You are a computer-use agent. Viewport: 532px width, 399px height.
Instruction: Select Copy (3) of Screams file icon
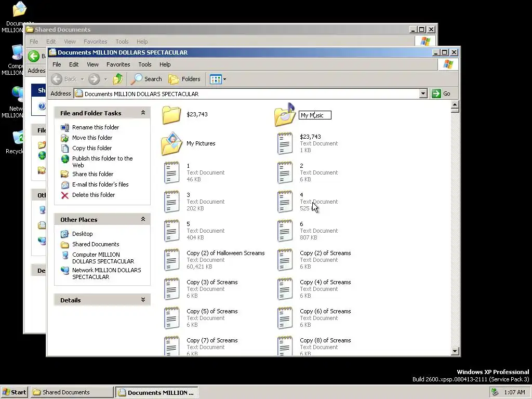(x=171, y=289)
